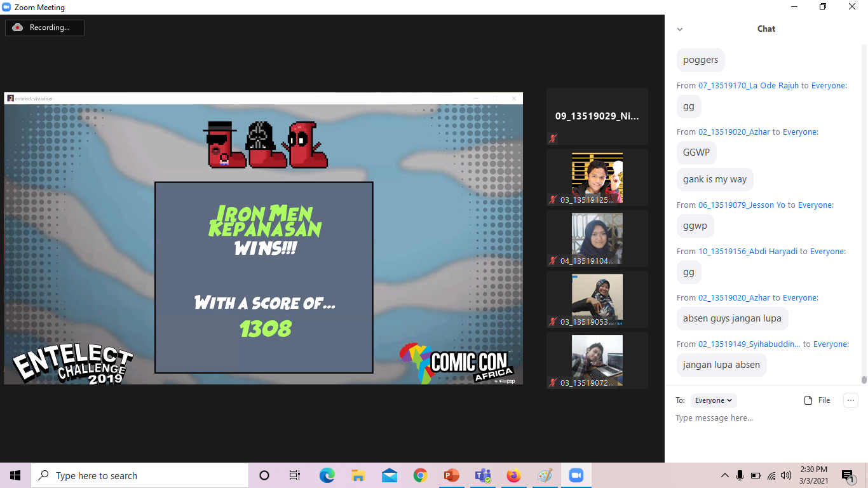Click the 'gank is my way' message
This screenshot has width=868, height=488.
point(715,179)
